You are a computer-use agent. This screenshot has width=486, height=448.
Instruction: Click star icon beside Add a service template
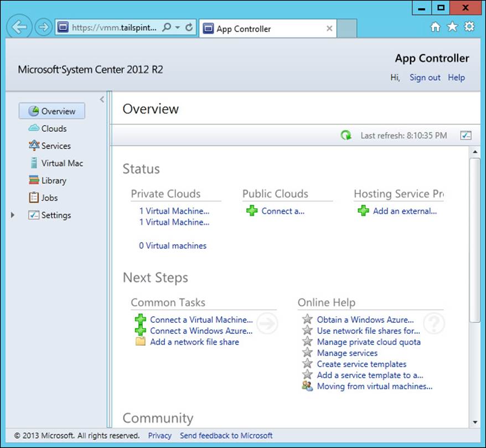click(x=307, y=374)
